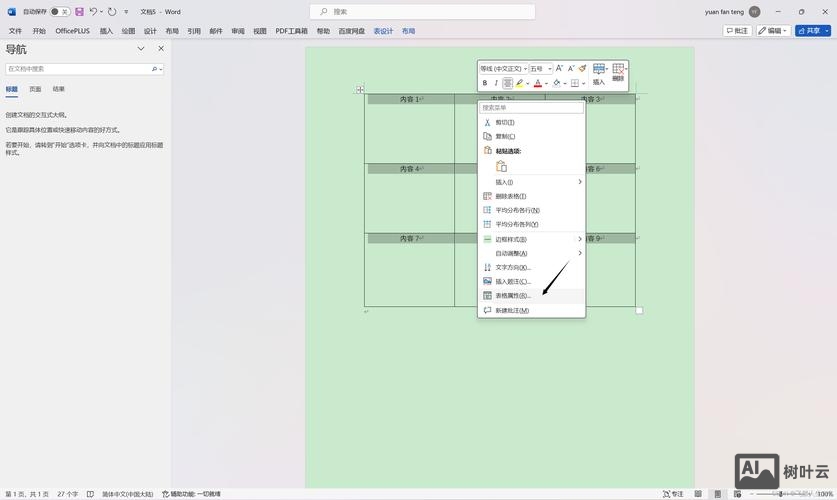This screenshot has width=837, height=500.
Task: Click the font color red A swatch
Action: (537, 83)
